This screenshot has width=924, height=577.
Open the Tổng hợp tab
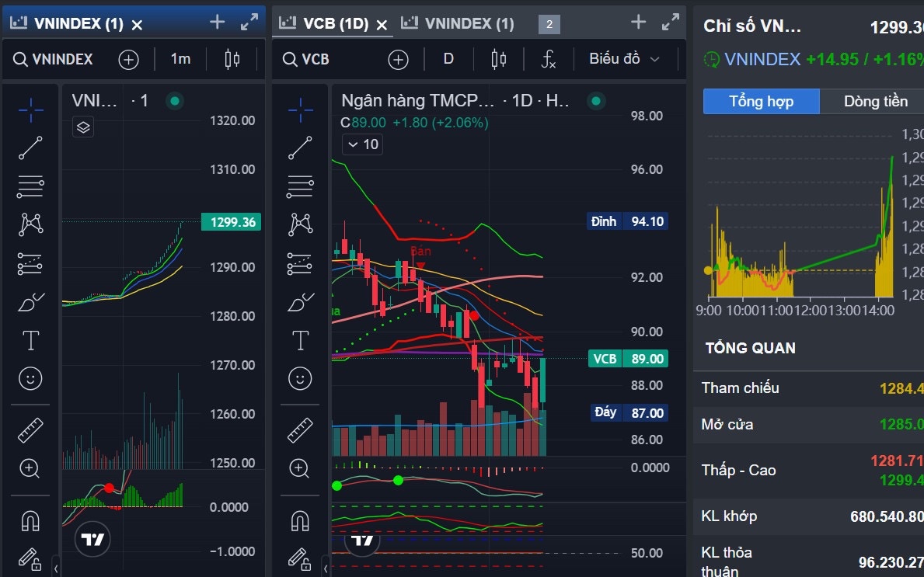pyautogui.click(x=762, y=101)
